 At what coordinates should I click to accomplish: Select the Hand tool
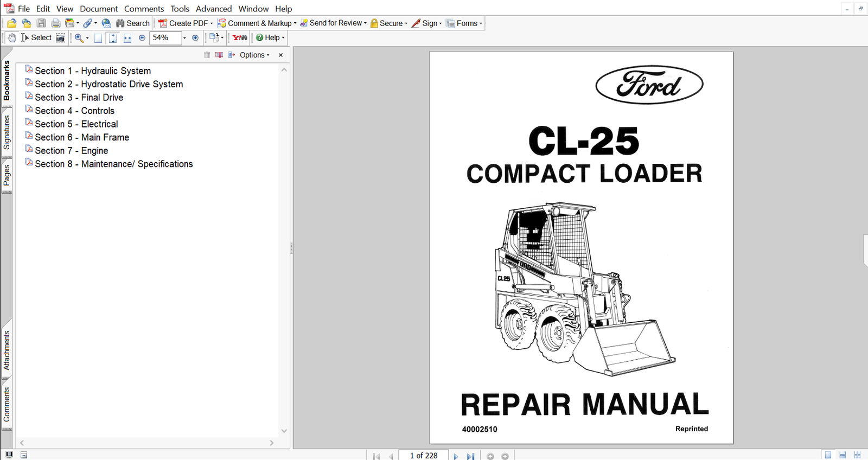(12, 38)
